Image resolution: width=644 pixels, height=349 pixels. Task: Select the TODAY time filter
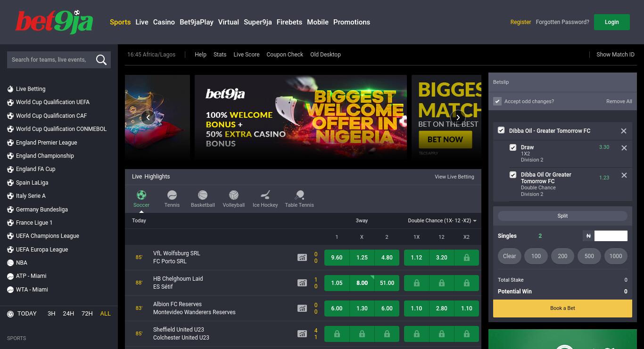coord(27,314)
